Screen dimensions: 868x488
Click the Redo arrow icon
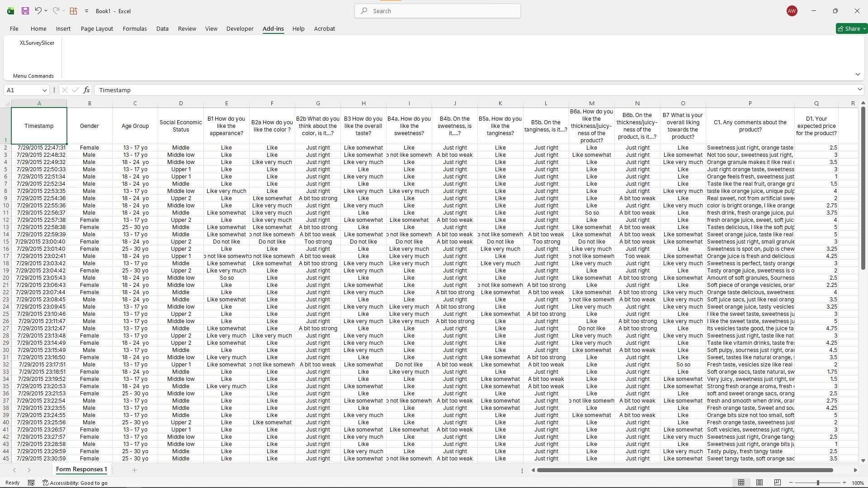[x=56, y=11]
